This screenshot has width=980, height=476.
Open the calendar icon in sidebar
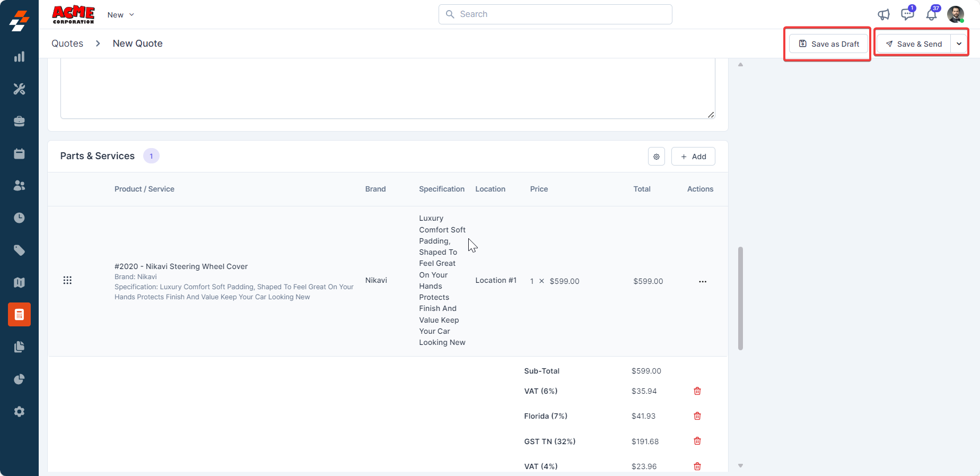(x=19, y=154)
